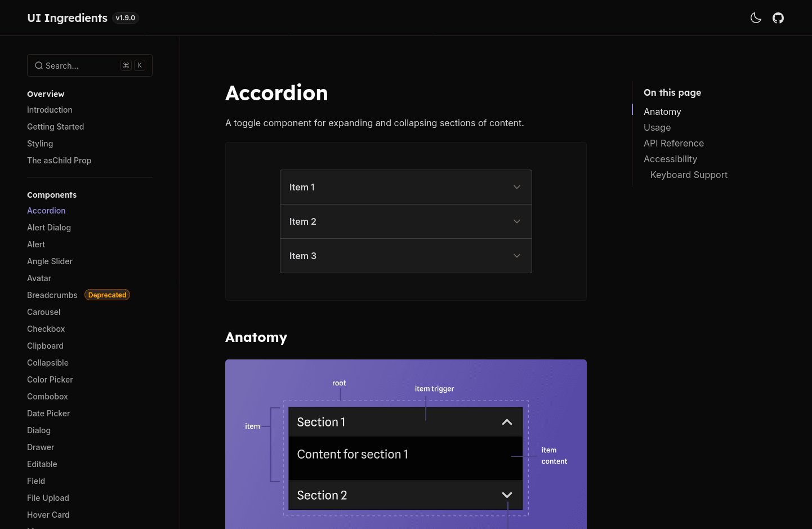Viewport: 812px width, 529px height.
Task: Expand accordion Item 1
Action: point(405,187)
